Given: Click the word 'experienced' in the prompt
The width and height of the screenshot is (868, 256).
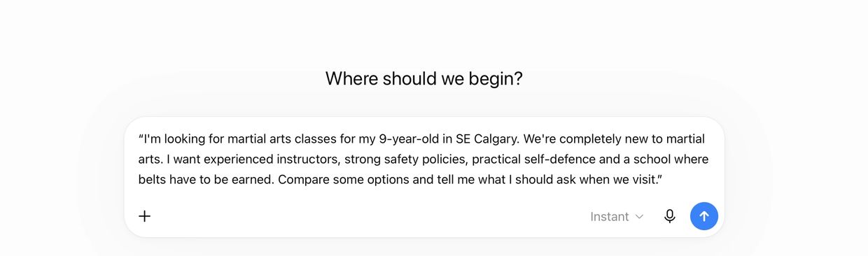Looking at the screenshot, I should click(241, 159).
